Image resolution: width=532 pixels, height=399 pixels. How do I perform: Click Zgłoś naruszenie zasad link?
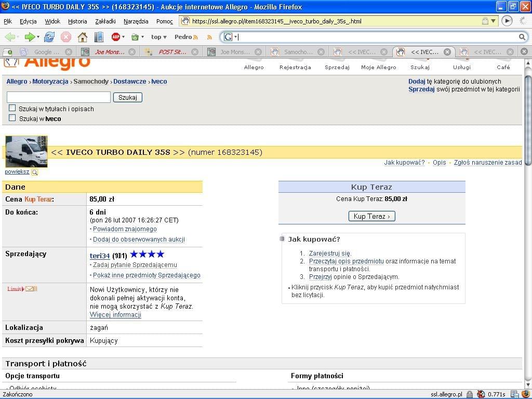487,163
